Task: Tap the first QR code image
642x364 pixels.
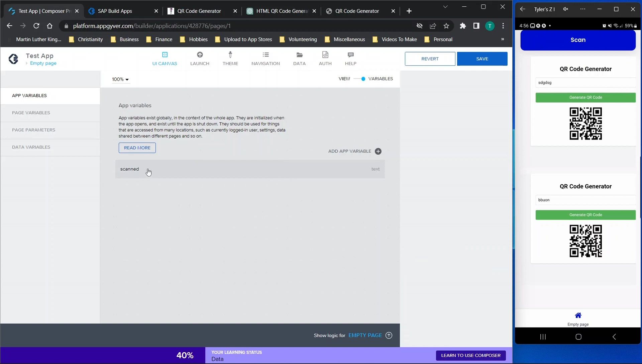Action: [x=585, y=124]
